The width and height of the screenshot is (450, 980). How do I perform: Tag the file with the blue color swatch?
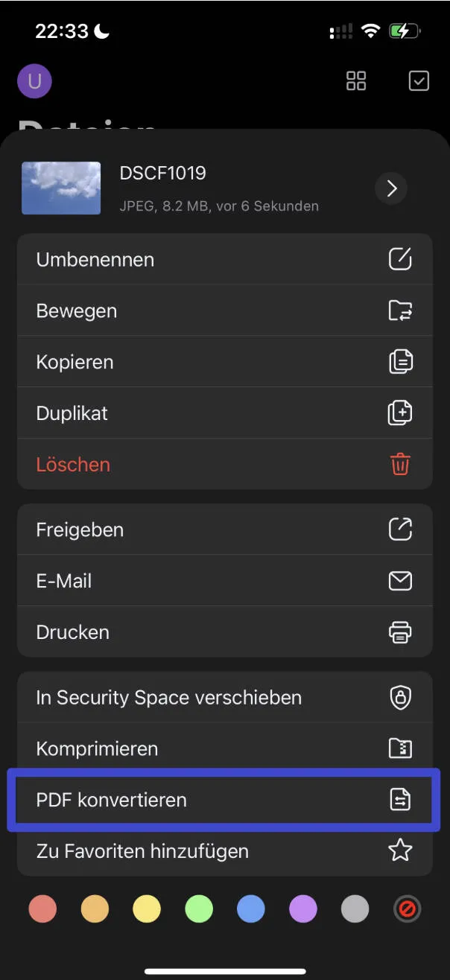tap(251, 909)
